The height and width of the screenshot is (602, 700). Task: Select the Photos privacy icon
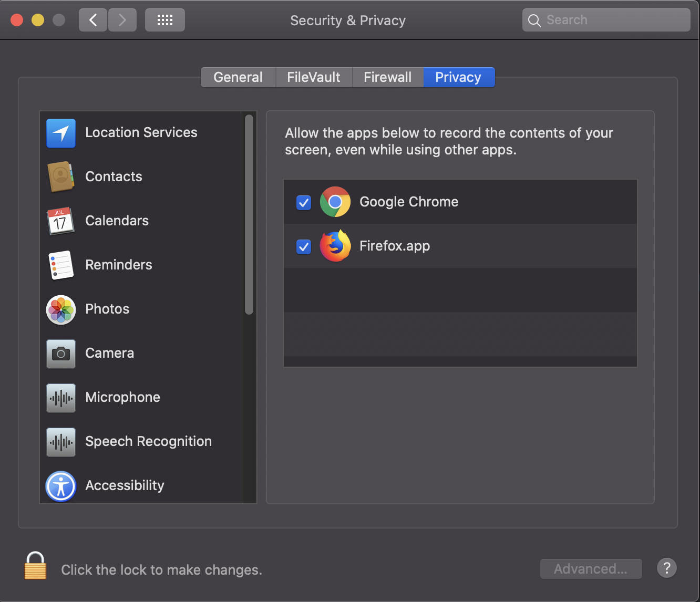tap(60, 309)
